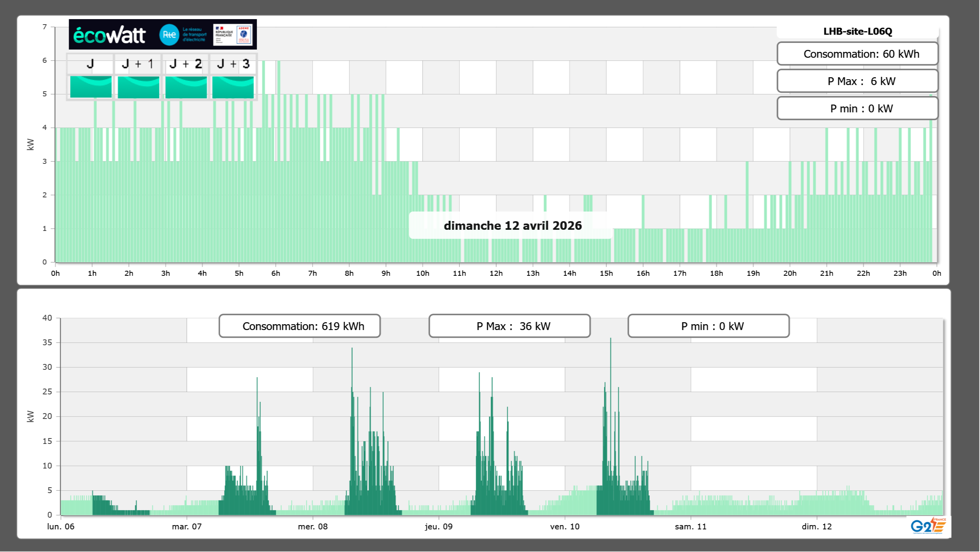
Task: Click the daily Consommation: 60 kWh box
Action: (x=857, y=54)
